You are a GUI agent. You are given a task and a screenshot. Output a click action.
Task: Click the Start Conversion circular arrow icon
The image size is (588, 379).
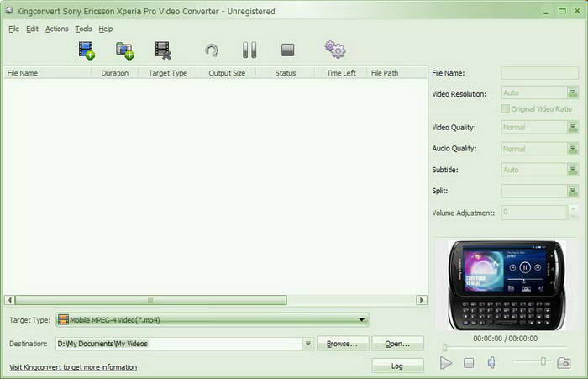[212, 50]
